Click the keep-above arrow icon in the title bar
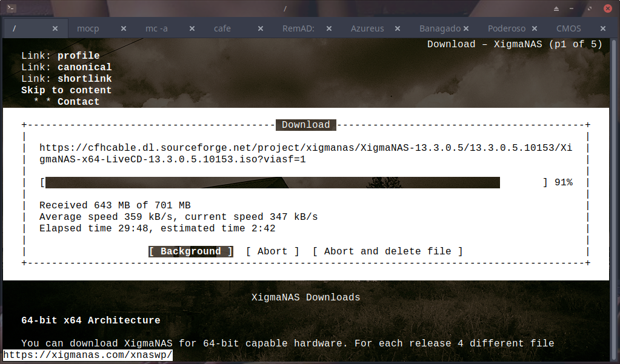The image size is (620, 364). coord(556,8)
